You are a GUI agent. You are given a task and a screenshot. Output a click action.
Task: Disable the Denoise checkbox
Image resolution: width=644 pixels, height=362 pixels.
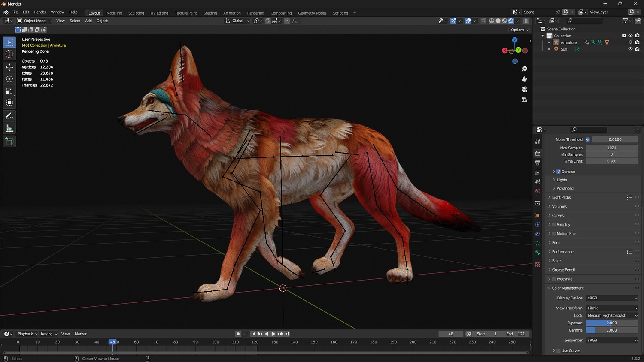pyautogui.click(x=559, y=172)
